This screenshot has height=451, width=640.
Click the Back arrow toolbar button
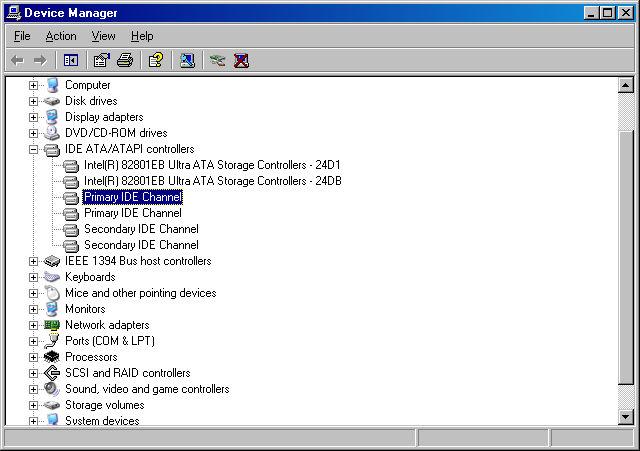18,61
